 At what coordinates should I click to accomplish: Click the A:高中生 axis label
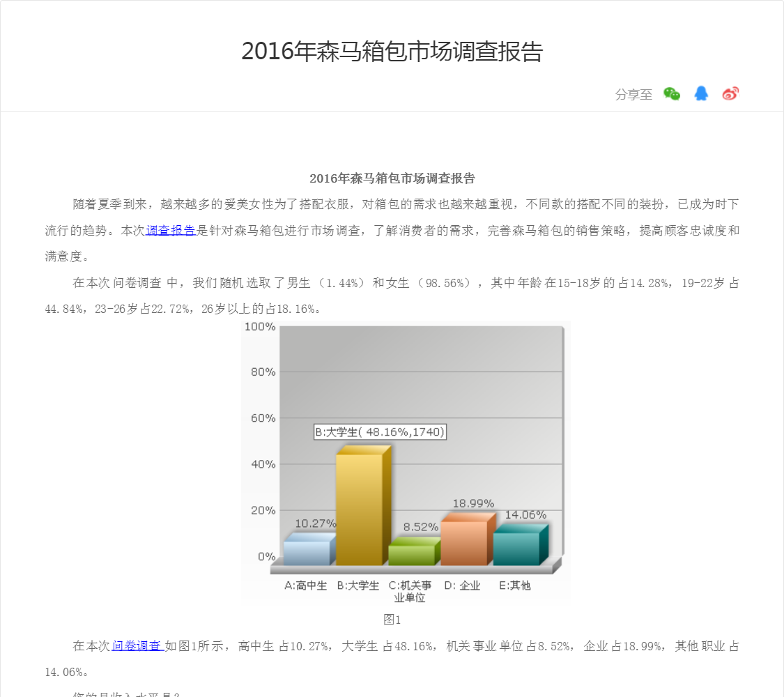(x=305, y=585)
